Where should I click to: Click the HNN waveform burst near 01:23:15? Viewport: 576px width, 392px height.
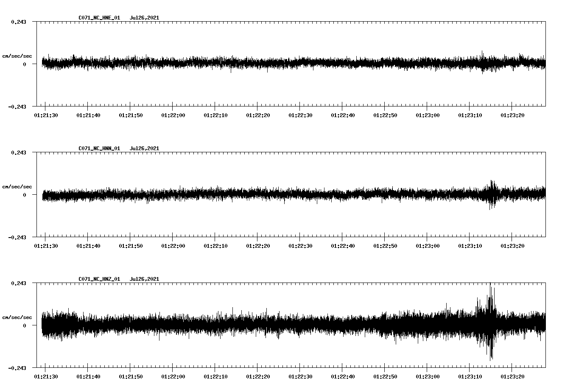click(492, 194)
